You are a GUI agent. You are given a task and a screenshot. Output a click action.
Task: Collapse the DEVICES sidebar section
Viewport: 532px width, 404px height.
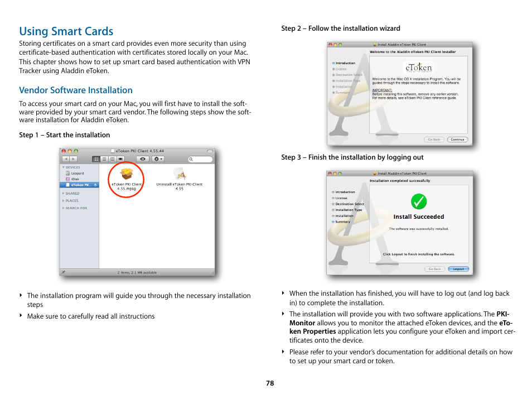(x=64, y=167)
